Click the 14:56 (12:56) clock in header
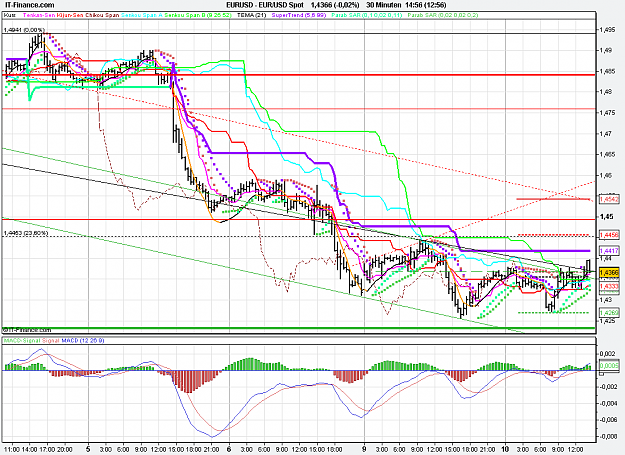The image size is (625, 455). pos(426,5)
